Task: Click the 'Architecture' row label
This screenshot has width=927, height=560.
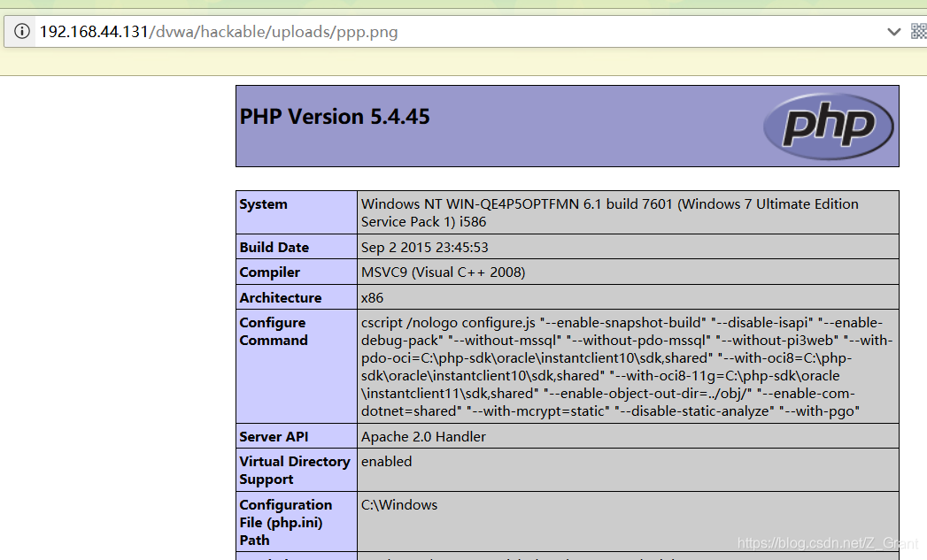Action: pos(281,298)
